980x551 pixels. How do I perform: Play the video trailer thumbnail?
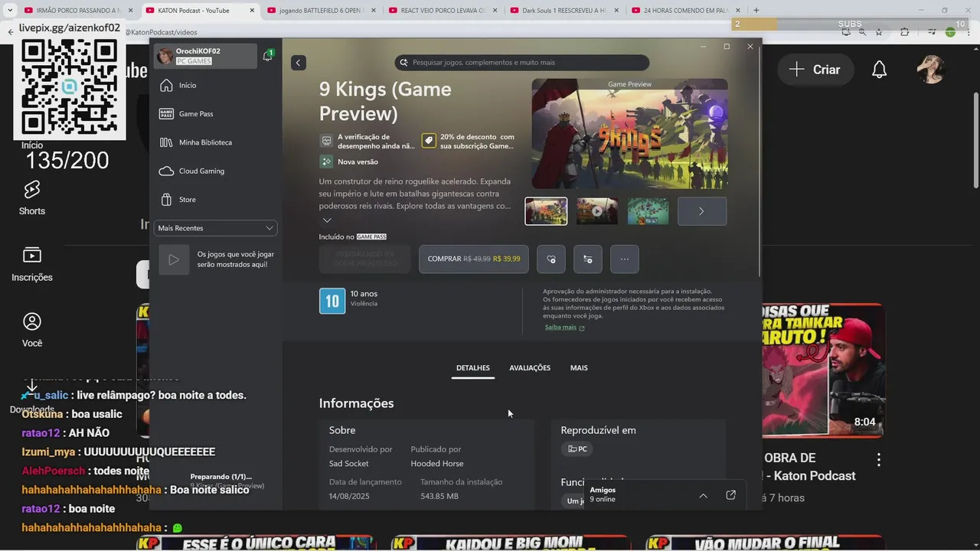pyautogui.click(x=597, y=211)
